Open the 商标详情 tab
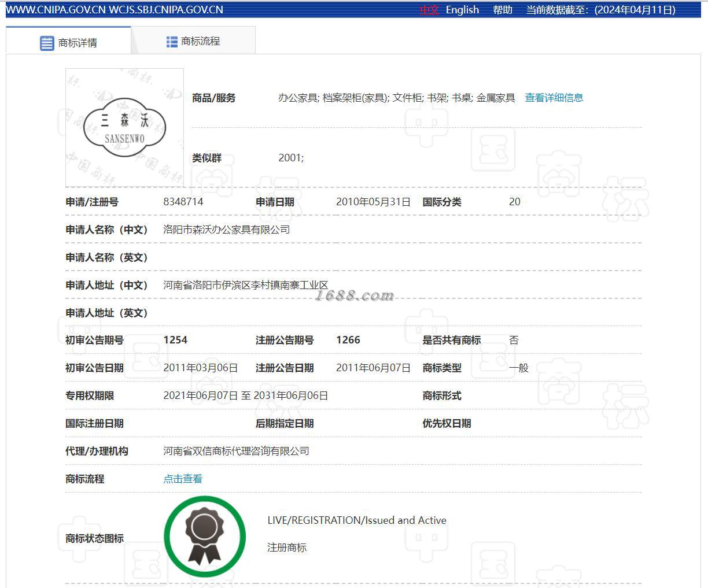708x588 pixels. point(68,42)
